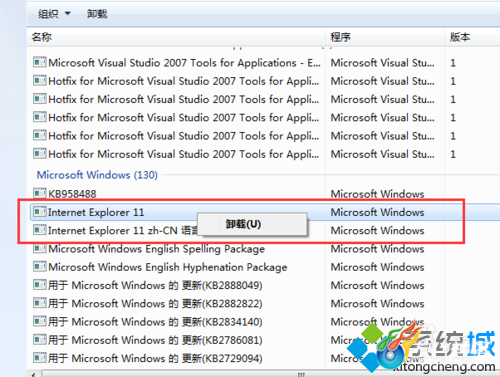Click the icon for update KB2729094

point(40,358)
